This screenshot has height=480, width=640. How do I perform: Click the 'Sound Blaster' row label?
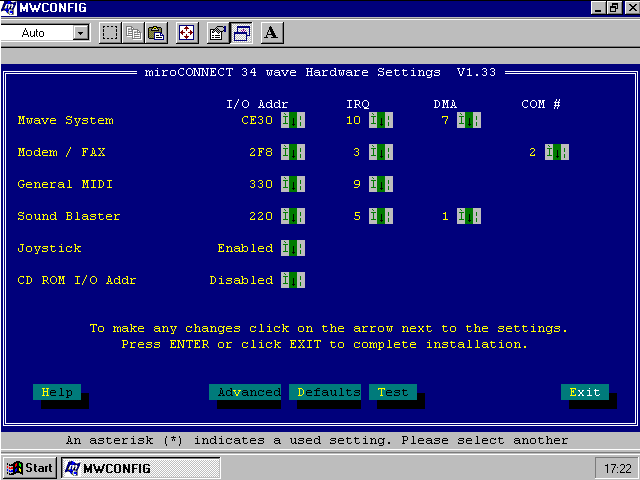[69, 216]
